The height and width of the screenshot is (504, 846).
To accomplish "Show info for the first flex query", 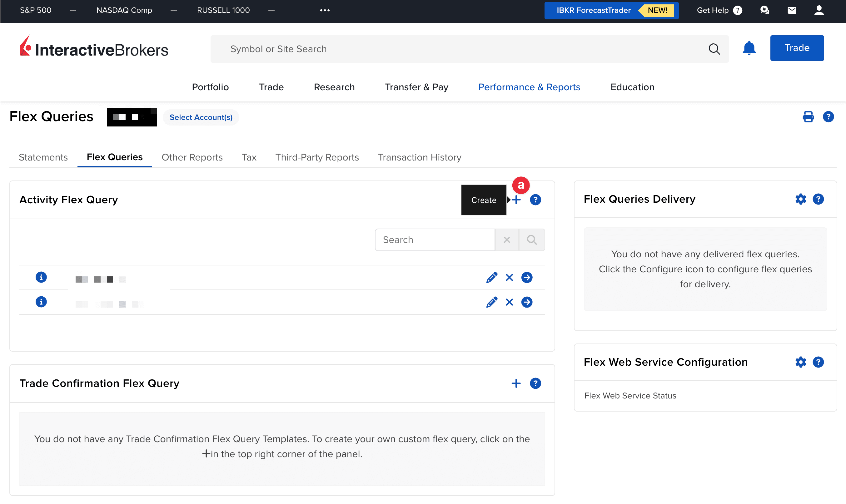I will pyautogui.click(x=41, y=277).
